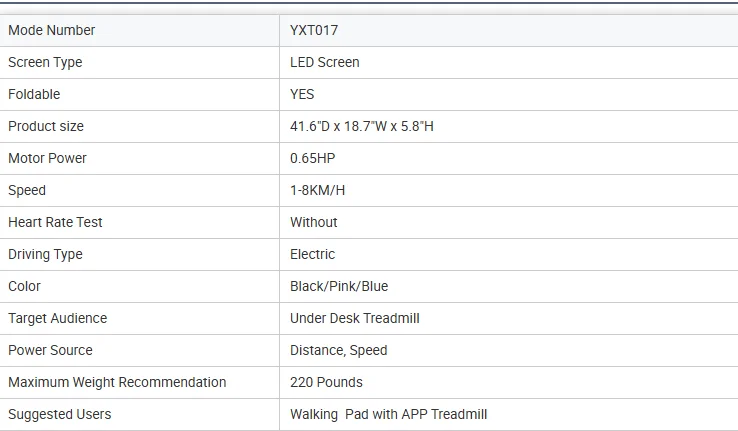738x431 pixels.
Task: Click the Heart Rate Test label
Action: click(x=55, y=222)
